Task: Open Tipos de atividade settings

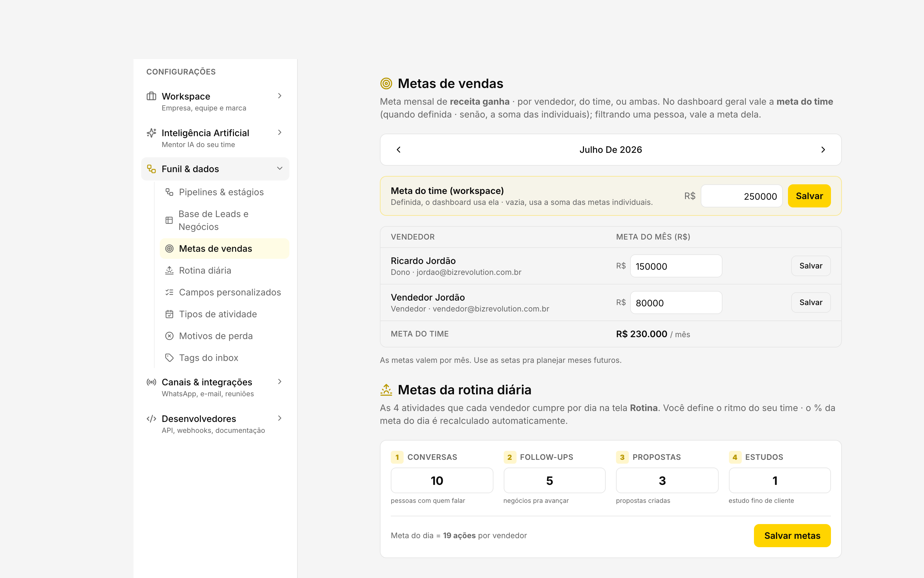Action: (x=225, y=314)
